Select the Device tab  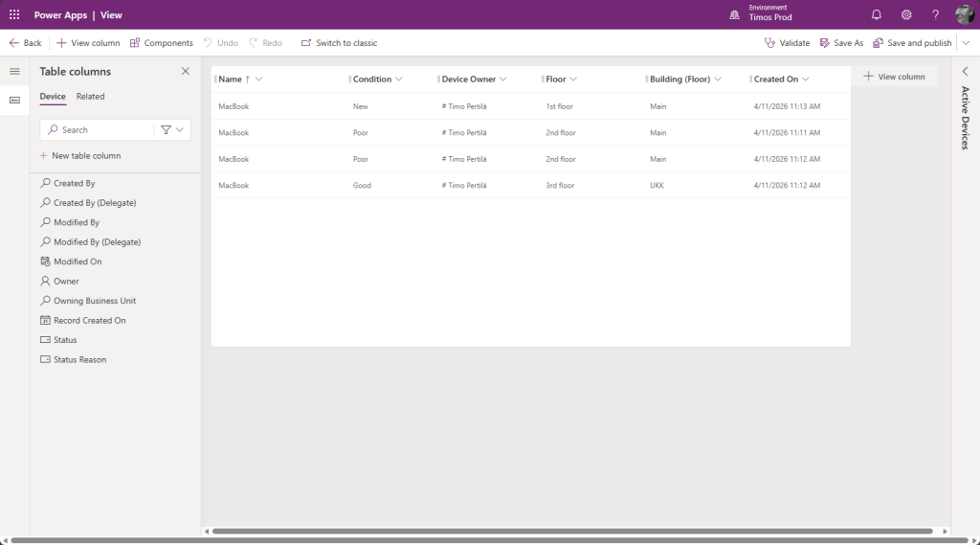click(53, 97)
